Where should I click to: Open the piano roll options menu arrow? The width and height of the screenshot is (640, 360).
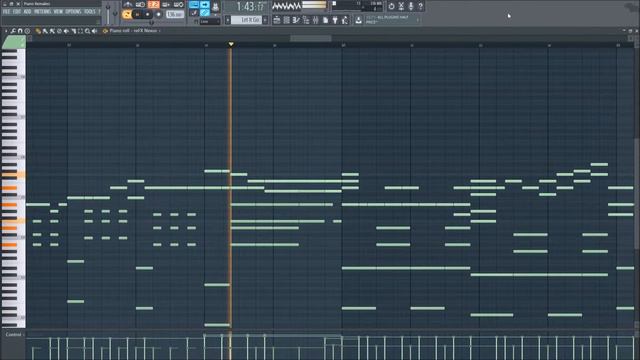click(6, 31)
